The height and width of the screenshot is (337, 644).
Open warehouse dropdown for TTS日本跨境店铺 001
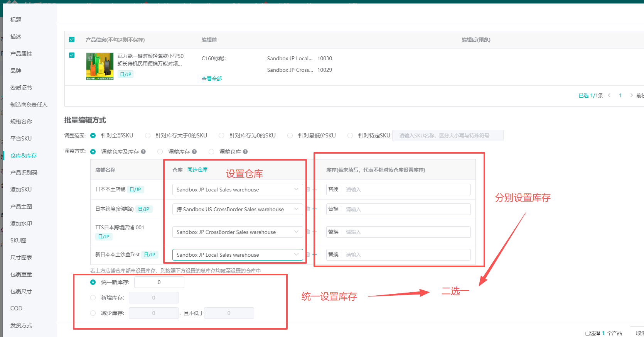pyautogui.click(x=237, y=232)
